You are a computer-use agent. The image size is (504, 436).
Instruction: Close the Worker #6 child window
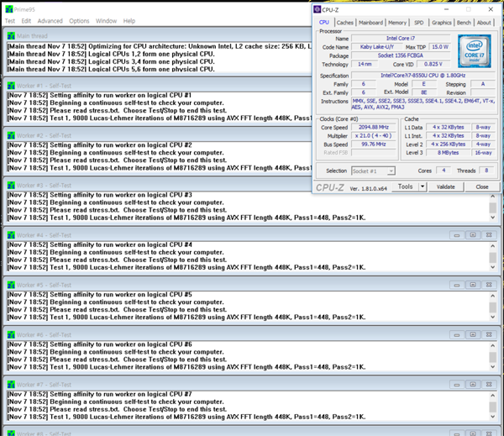(489, 334)
